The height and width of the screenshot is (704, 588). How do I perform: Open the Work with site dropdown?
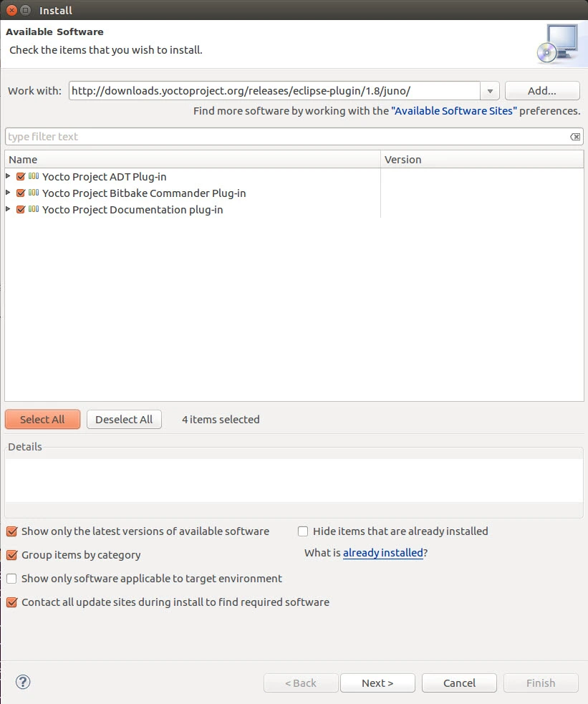coord(490,91)
